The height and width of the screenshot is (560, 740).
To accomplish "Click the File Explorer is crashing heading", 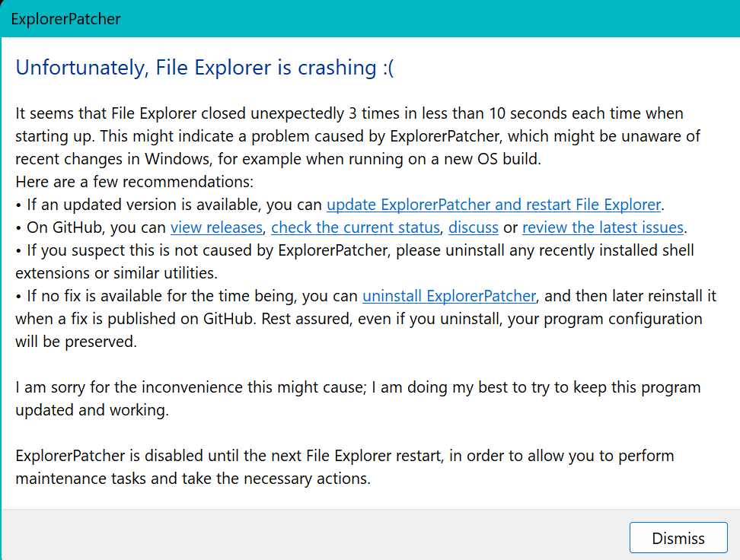I will click(x=205, y=68).
